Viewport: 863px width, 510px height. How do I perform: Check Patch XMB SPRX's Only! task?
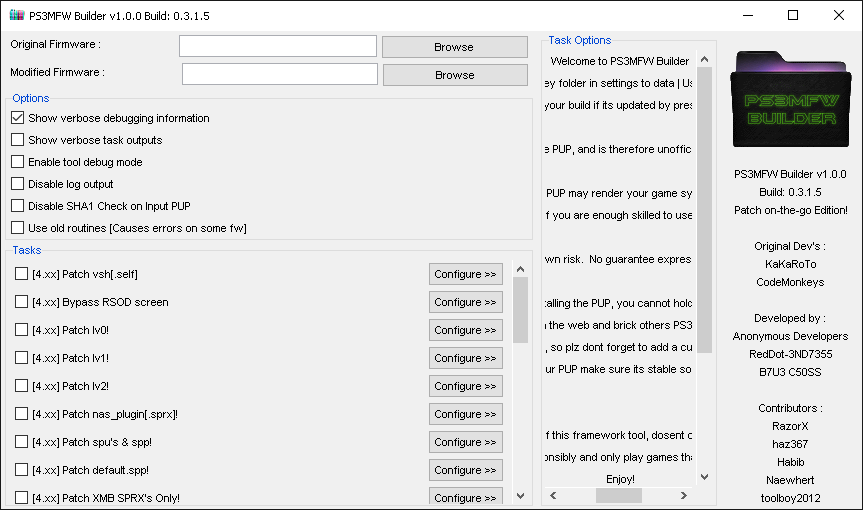coord(21,498)
